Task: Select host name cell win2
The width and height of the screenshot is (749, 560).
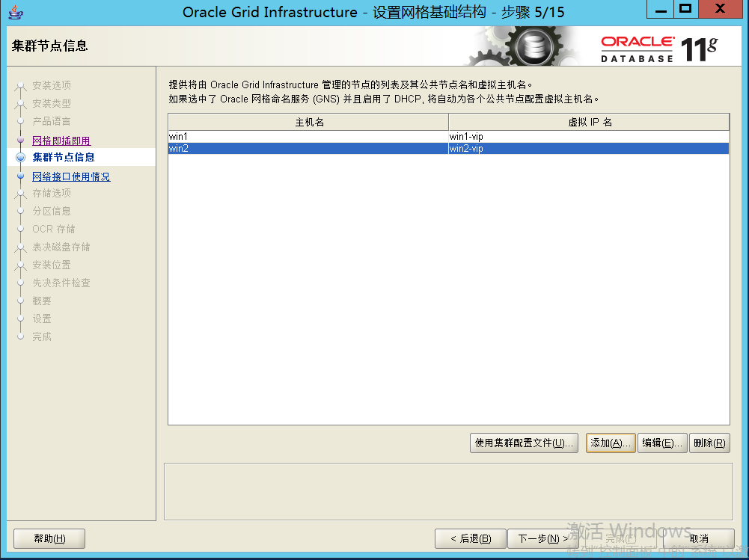Action: [x=308, y=149]
